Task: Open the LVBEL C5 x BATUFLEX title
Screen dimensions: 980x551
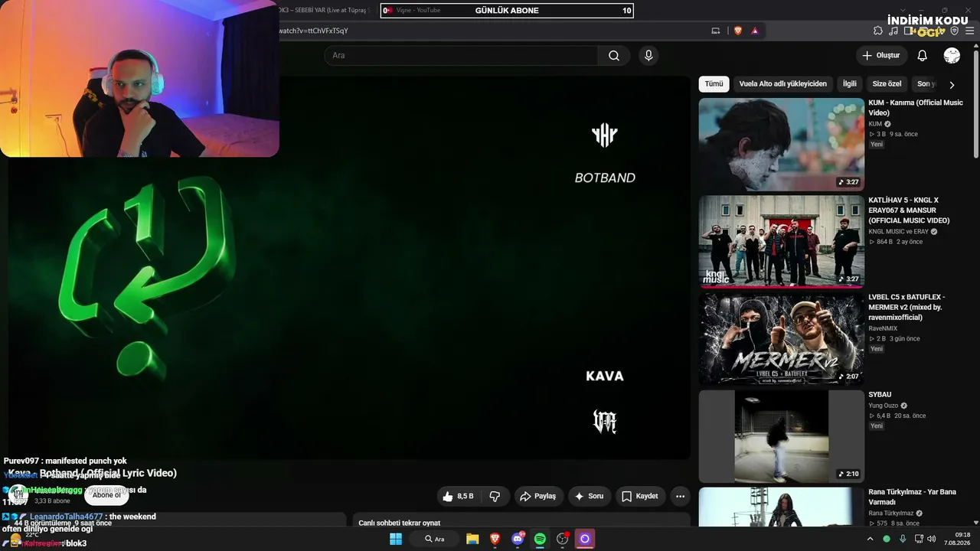Action: (x=906, y=307)
